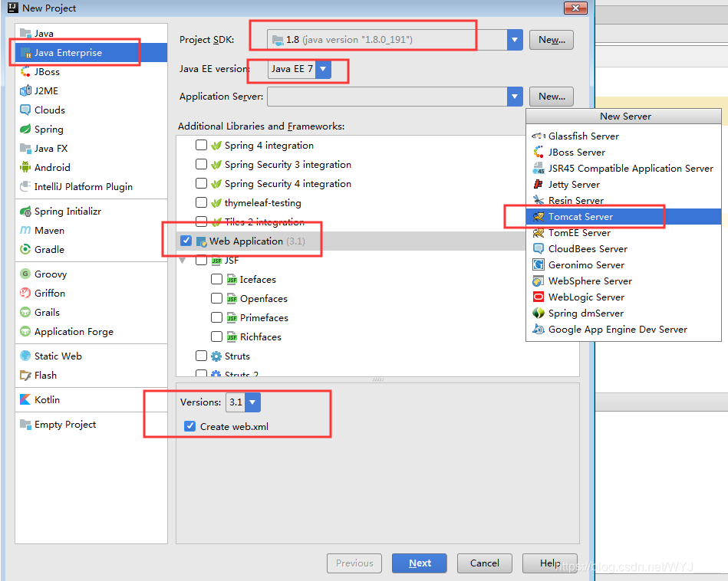Select Spring dmServer menu entry

click(624, 313)
